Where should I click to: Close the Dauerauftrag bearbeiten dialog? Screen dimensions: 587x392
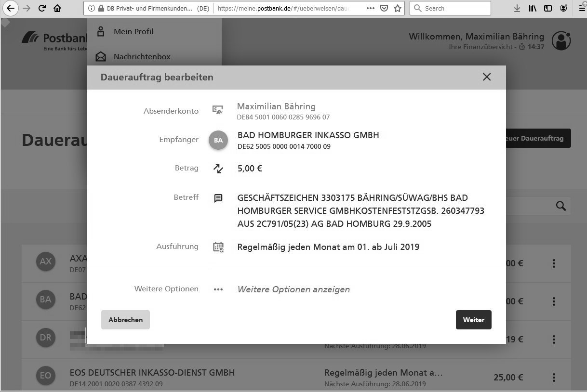point(487,77)
